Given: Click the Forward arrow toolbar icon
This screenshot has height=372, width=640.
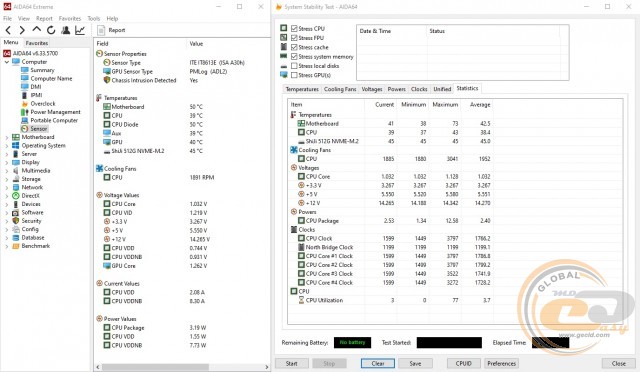Looking at the screenshot, I should [22, 30].
